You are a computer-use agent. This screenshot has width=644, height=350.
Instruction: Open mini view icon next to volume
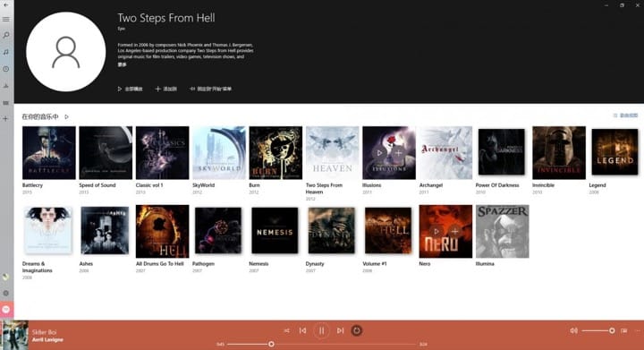624,330
